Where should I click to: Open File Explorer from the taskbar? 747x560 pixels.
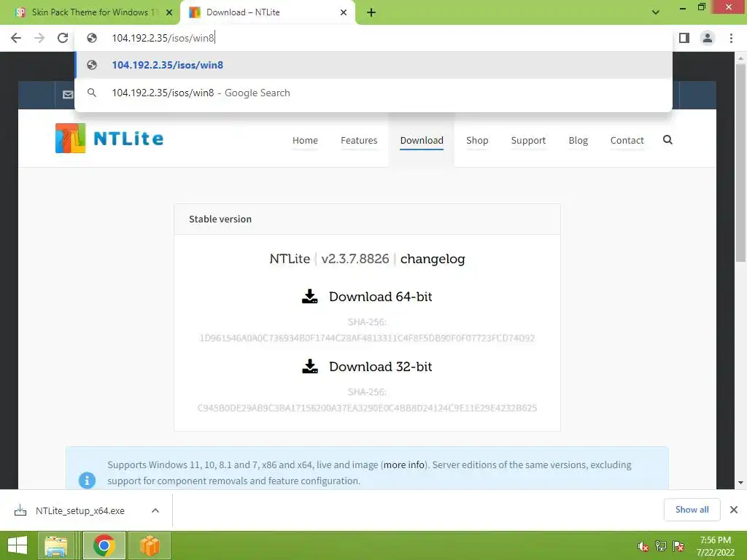(55, 545)
